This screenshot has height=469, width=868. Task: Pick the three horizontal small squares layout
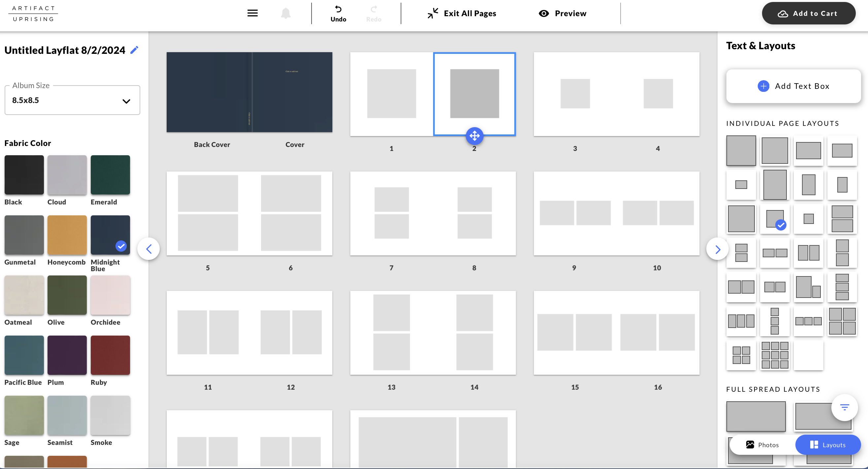coord(808,321)
